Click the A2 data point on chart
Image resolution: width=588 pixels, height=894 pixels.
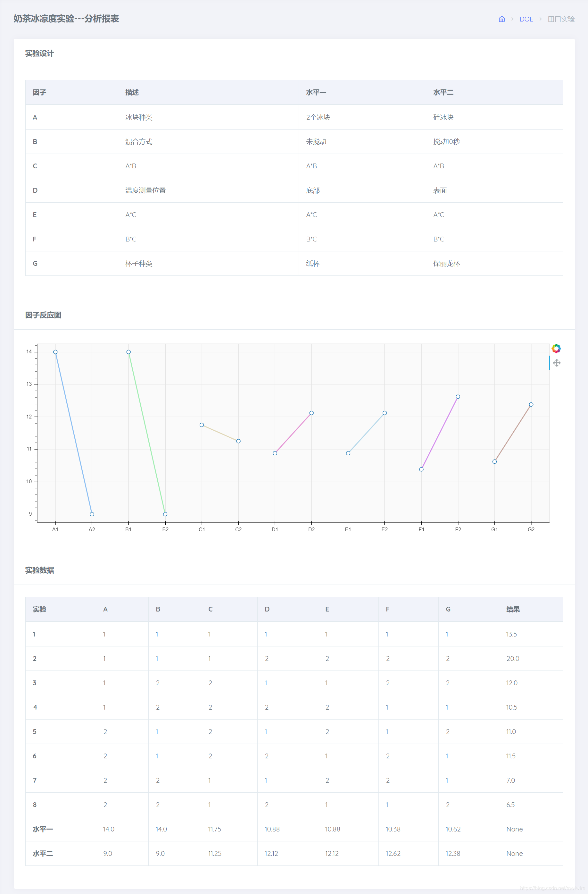pos(92,514)
